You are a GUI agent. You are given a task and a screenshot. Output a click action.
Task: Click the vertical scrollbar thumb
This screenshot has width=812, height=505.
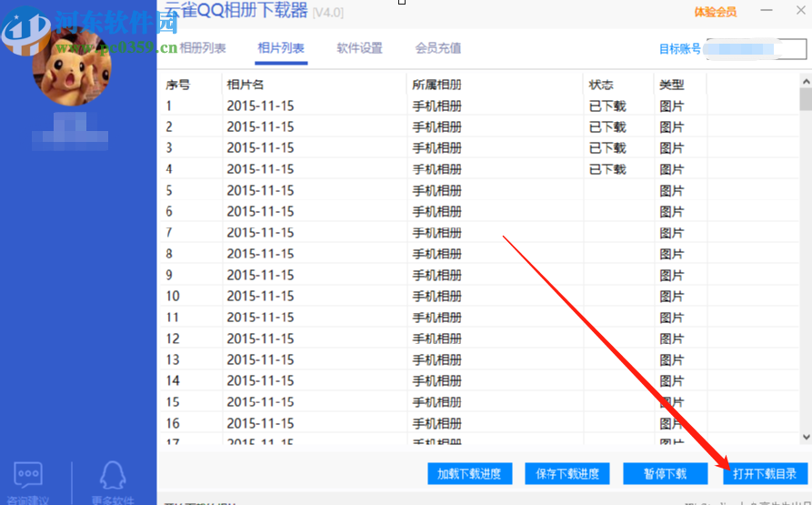pos(806,99)
